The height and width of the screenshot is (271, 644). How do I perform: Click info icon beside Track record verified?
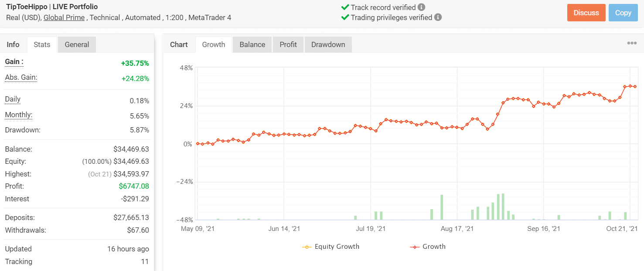point(421,7)
